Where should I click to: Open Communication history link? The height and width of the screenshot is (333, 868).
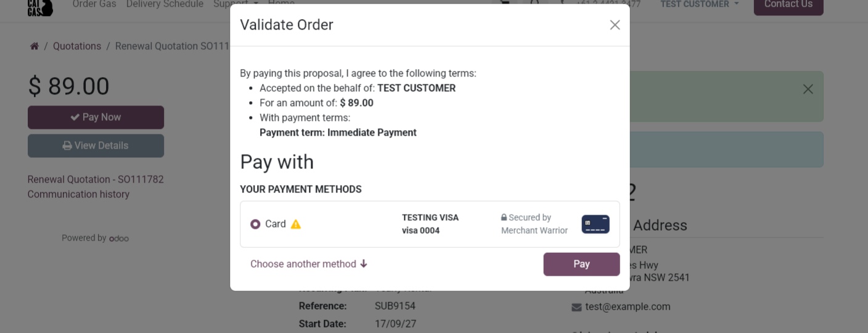[x=78, y=194]
